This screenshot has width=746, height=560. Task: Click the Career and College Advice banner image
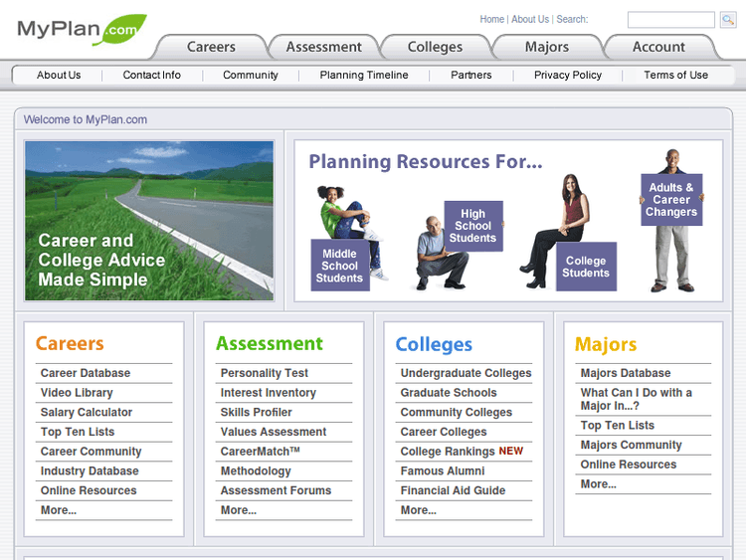pos(149,220)
